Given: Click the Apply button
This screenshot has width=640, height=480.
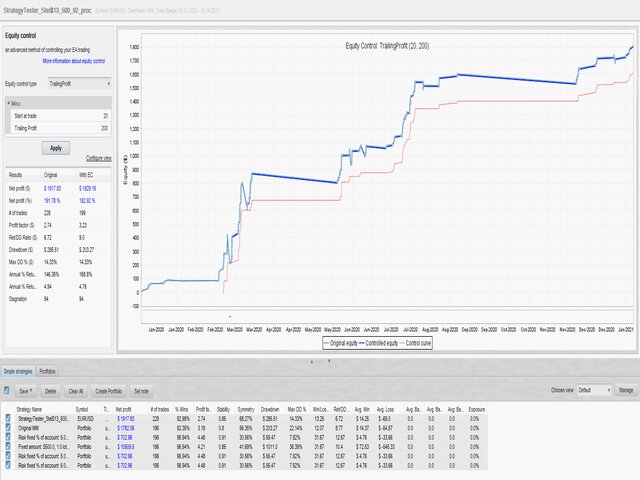Looking at the screenshot, I should [56, 148].
